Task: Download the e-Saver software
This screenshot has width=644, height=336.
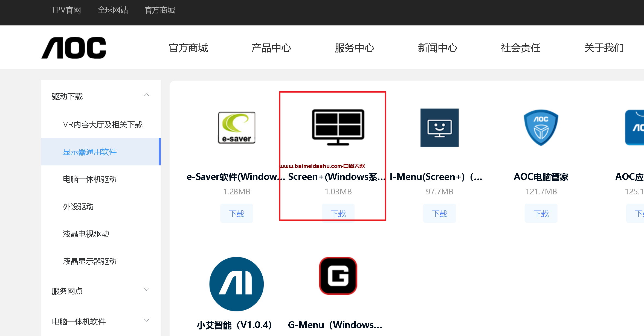Action: point(237,214)
